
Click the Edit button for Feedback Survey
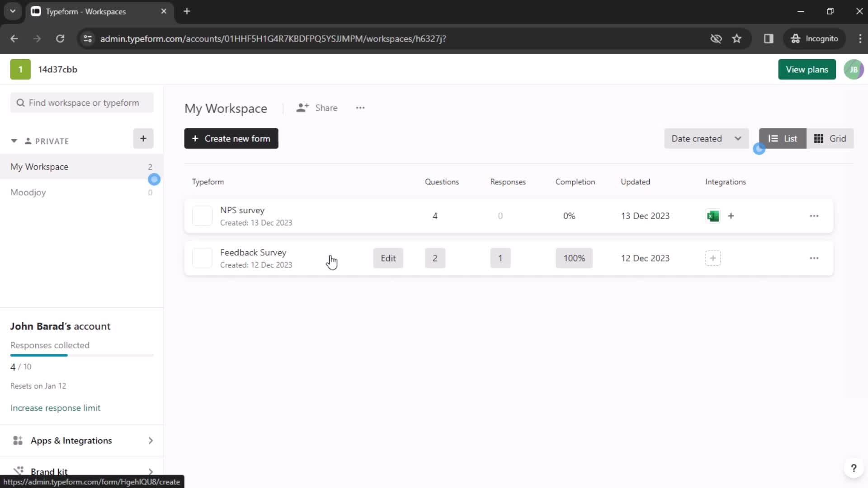pos(388,258)
